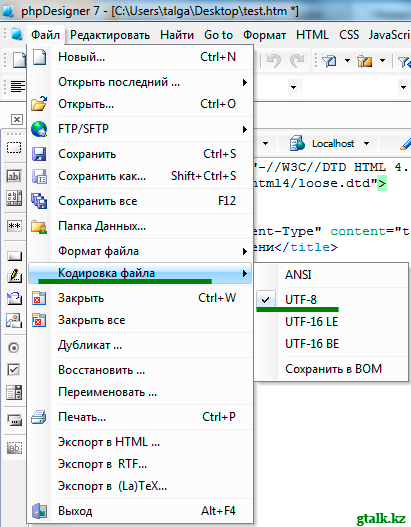The width and height of the screenshot is (411, 527).
Task: Click the Save floppy disk icon
Action: (39, 154)
